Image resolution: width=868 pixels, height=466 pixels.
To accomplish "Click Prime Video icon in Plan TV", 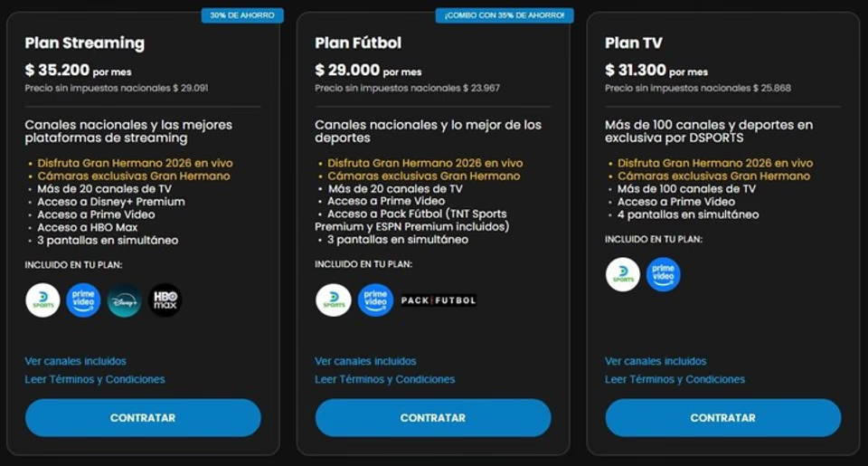I will 664,274.
